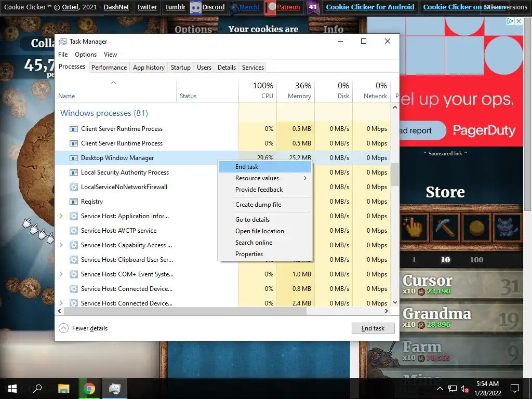Open Resource values submenu
Image resolution: width=532 pixels, height=399 pixels.
pyautogui.click(x=264, y=178)
